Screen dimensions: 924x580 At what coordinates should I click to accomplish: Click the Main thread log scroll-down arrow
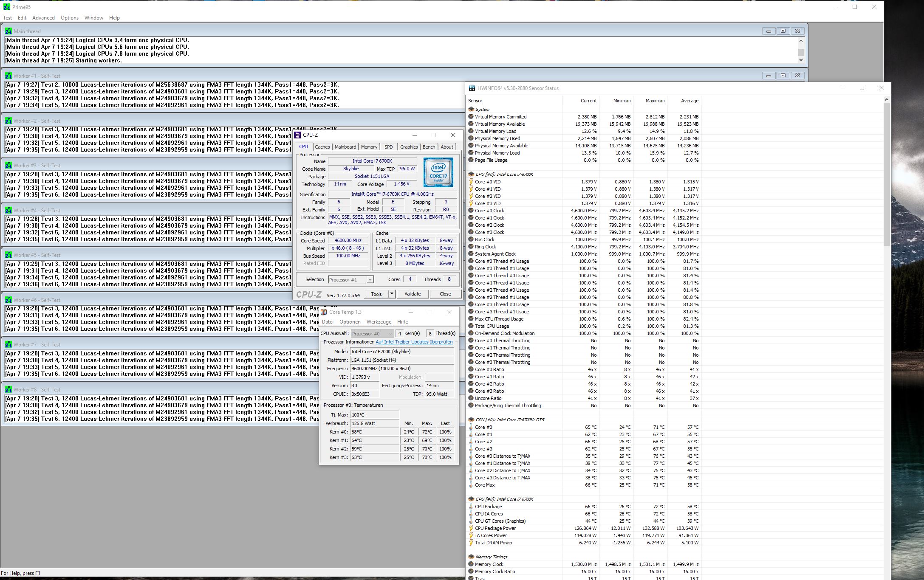801,60
